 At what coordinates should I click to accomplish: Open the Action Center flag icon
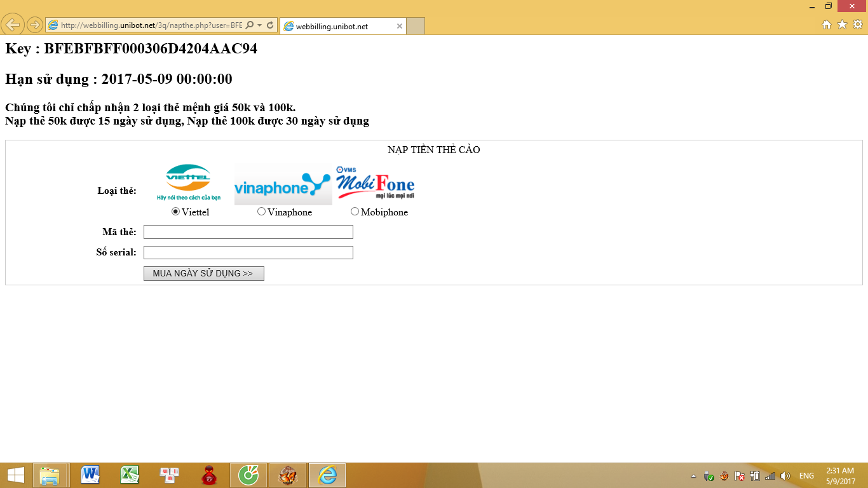pyautogui.click(x=740, y=476)
